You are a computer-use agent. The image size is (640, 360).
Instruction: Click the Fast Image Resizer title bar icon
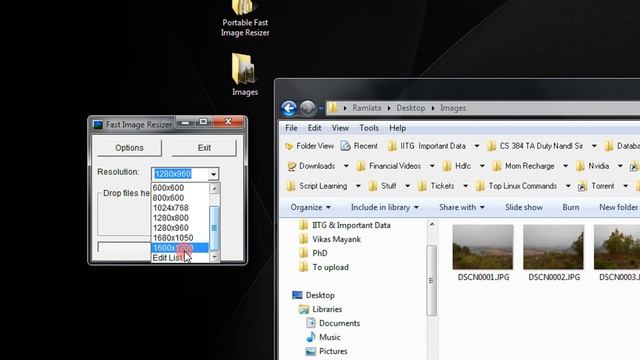(x=98, y=124)
